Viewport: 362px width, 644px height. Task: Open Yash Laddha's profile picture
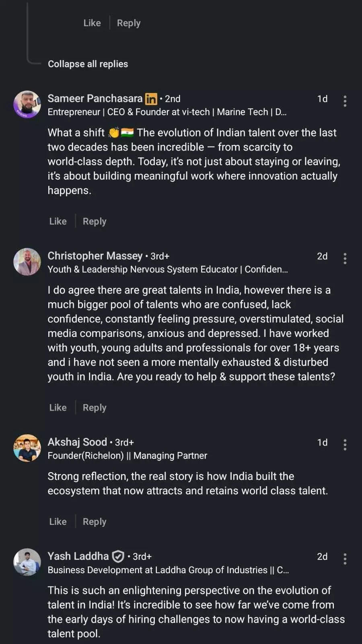coord(27,562)
